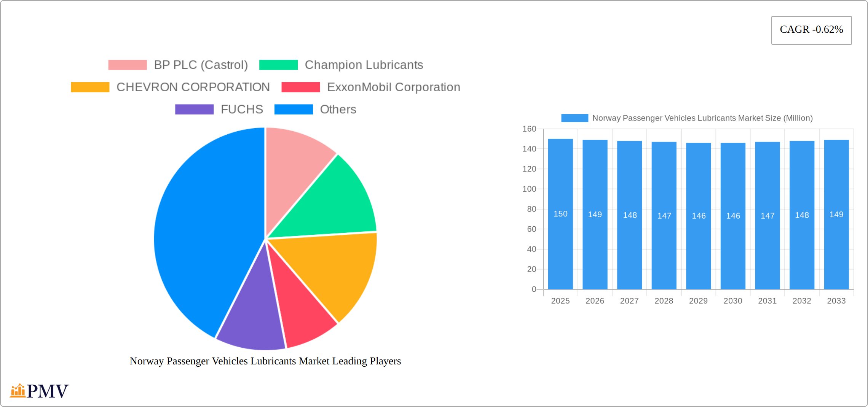The width and height of the screenshot is (868, 407).
Task: Click the 2029 bar labeled 146
Action: (x=699, y=216)
